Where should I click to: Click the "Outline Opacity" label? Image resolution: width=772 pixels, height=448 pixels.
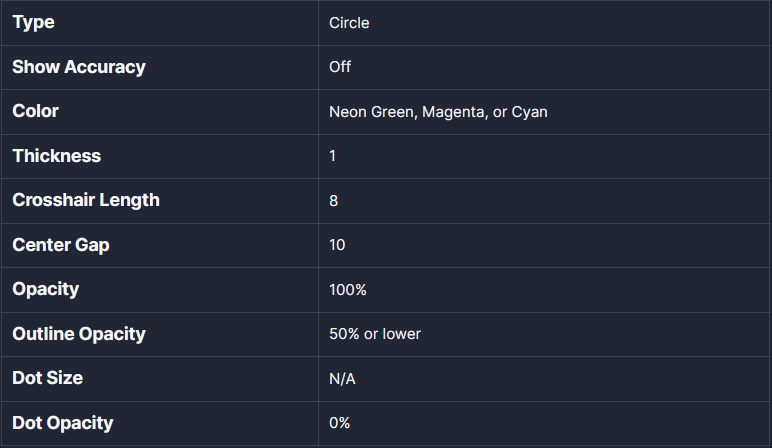pos(79,334)
